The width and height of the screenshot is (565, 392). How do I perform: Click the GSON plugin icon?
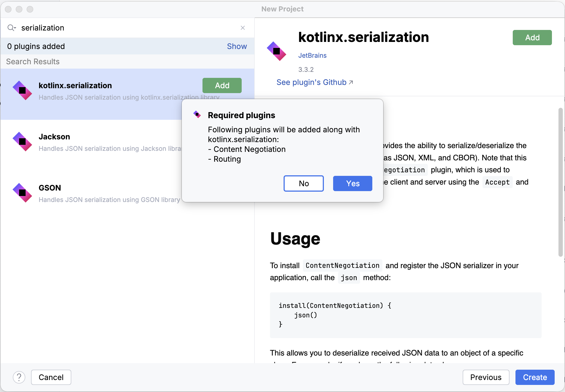tap(22, 193)
